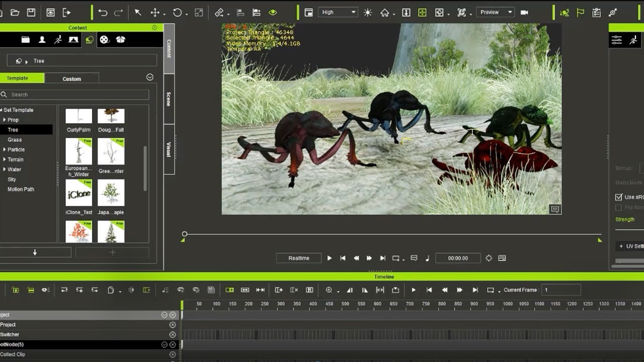The height and width of the screenshot is (362, 644).
Task: Select the Rotate object tool
Action: click(x=177, y=13)
